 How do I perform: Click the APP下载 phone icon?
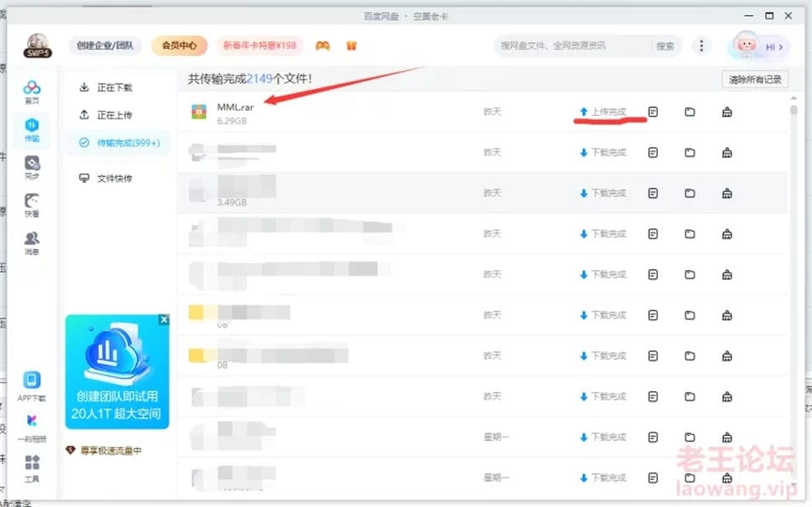point(31,380)
